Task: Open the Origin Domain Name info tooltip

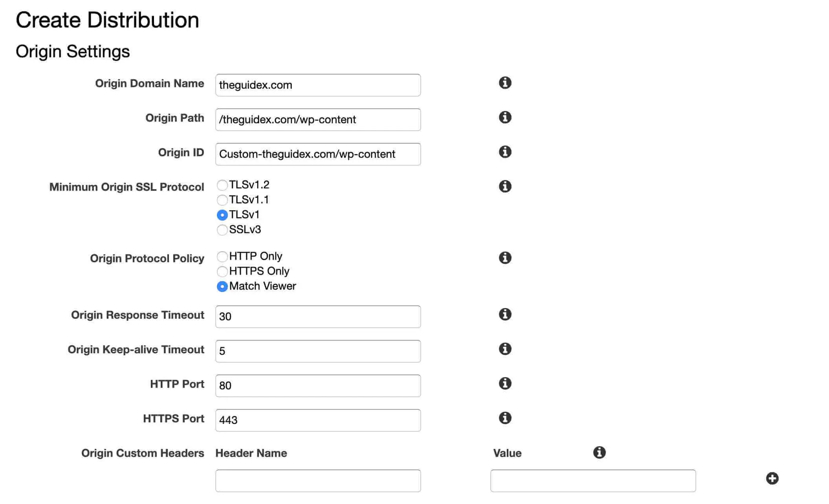Action: point(505,83)
